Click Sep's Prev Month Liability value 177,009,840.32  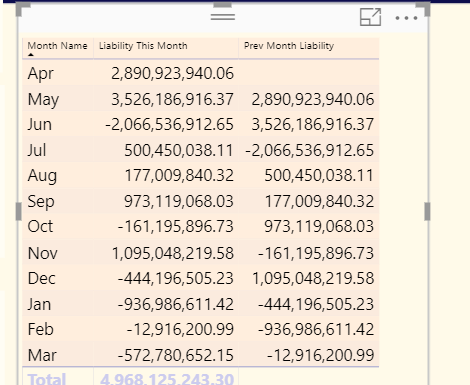pyautogui.click(x=319, y=201)
